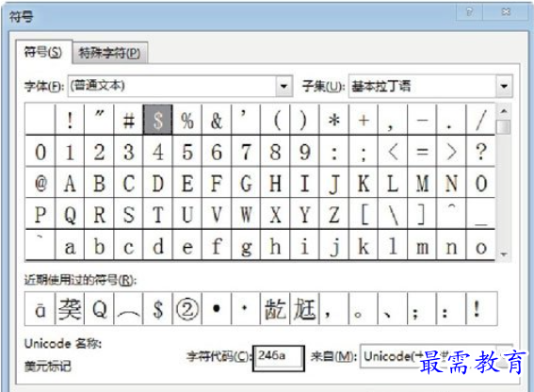The image size is (534, 392).
Task: Pick the $ in recently used symbols
Action: point(158,309)
